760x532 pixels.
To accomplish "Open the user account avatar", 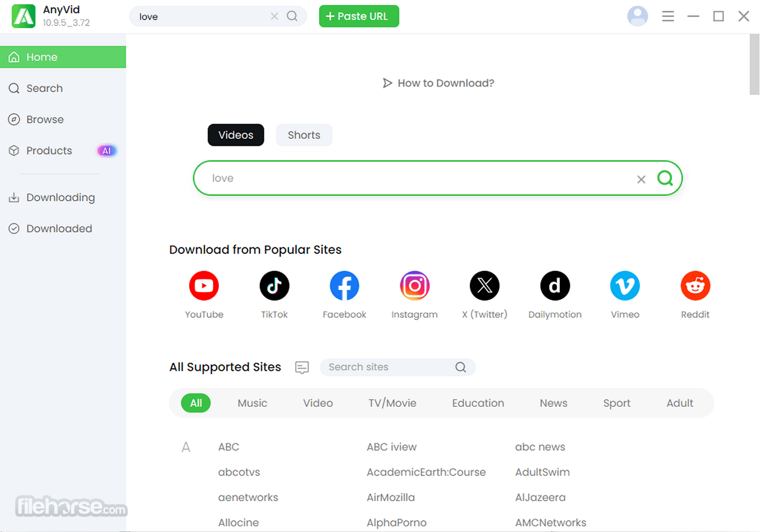I will click(x=637, y=16).
